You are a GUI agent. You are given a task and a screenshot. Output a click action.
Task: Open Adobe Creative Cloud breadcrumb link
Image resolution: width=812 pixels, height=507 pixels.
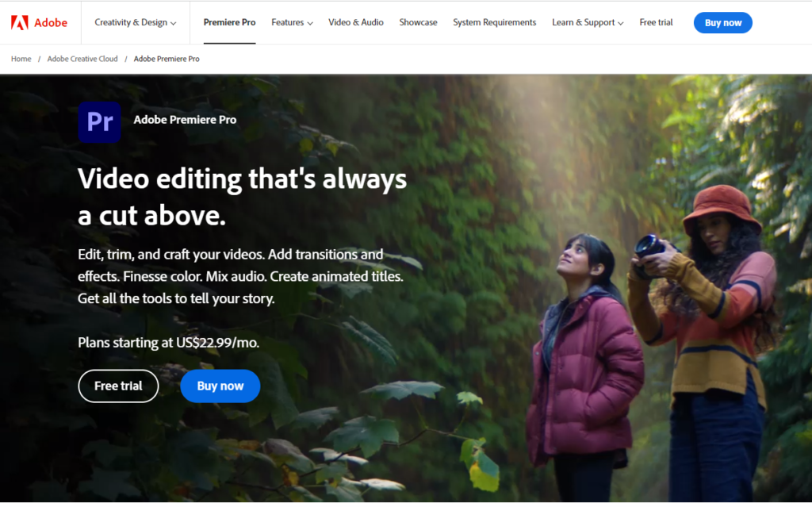82,59
